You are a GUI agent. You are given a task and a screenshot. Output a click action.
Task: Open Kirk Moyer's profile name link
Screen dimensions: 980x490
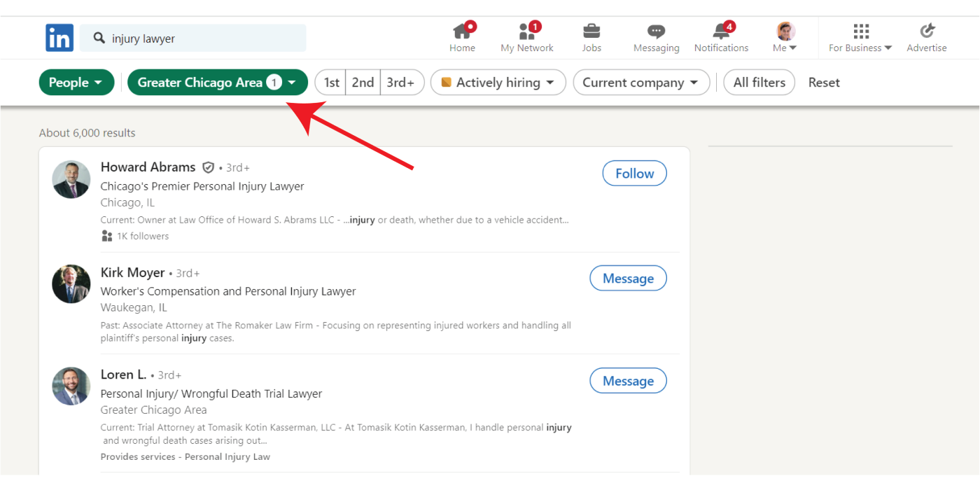[133, 273]
